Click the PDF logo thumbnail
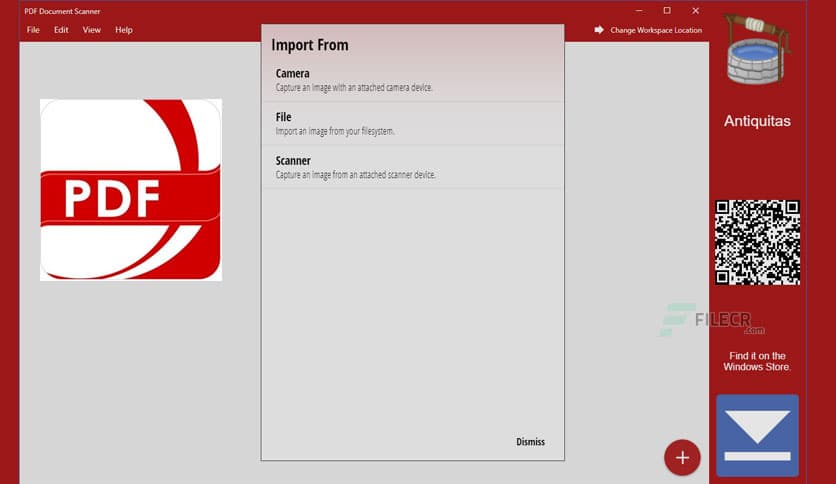This screenshot has height=484, width=836. 131,190
